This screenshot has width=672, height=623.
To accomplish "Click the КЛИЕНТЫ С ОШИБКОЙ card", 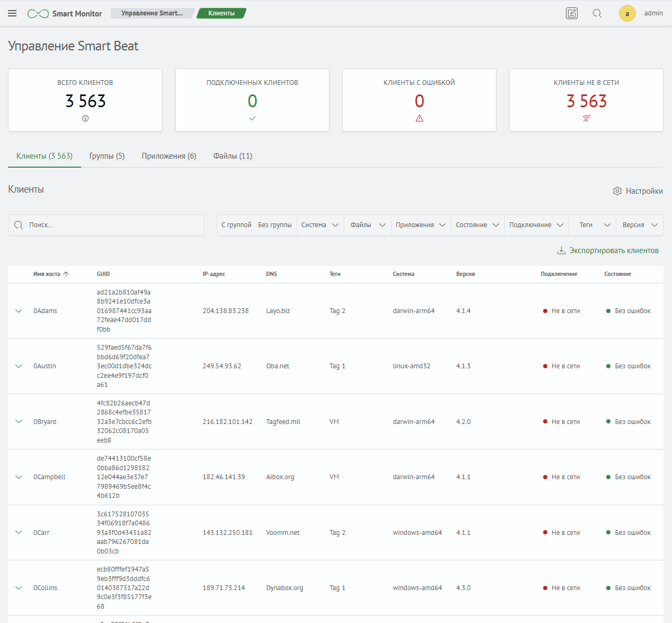I will pyautogui.click(x=420, y=100).
